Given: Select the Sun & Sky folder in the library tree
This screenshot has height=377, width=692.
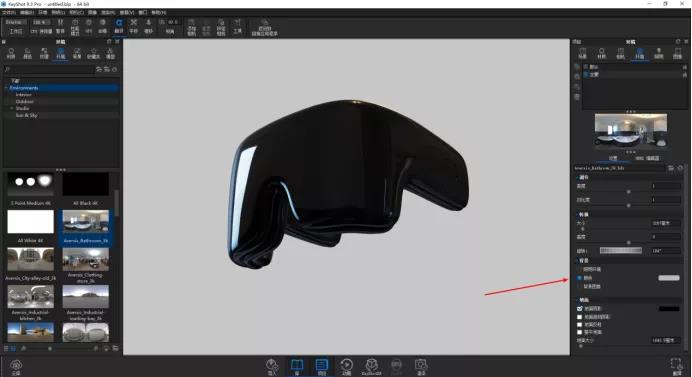Looking at the screenshot, I should point(26,115).
